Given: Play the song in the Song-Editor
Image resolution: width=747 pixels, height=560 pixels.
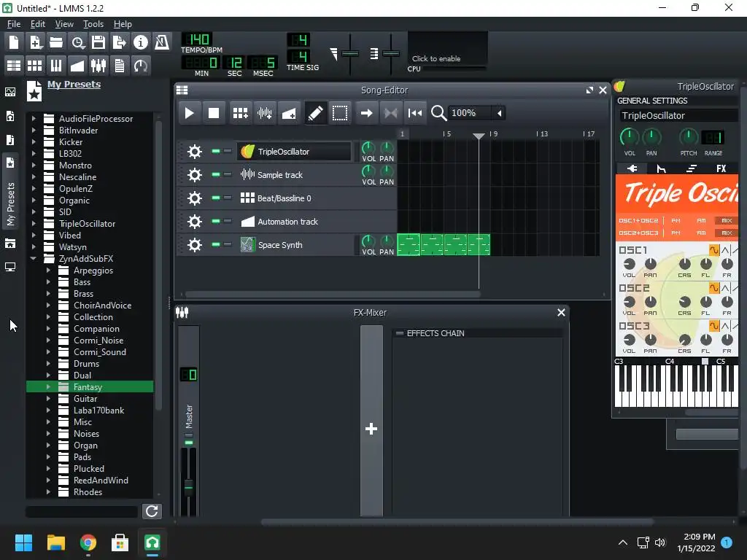Looking at the screenshot, I should 189,113.
